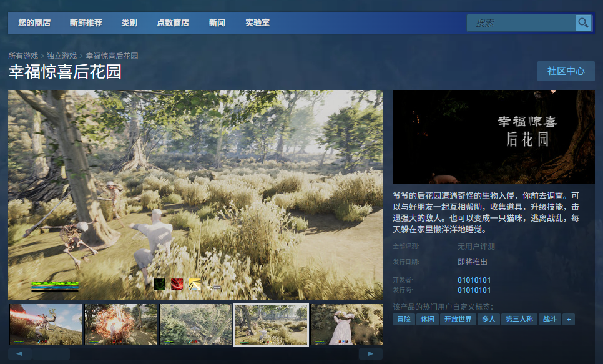Click the 开放世界 tag
The height and width of the screenshot is (364, 603).
pos(458,319)
